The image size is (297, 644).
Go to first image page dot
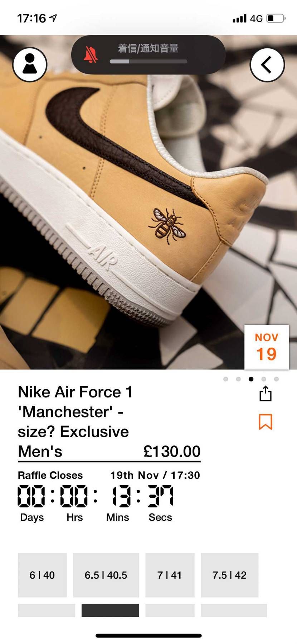(x=225, y=379)
